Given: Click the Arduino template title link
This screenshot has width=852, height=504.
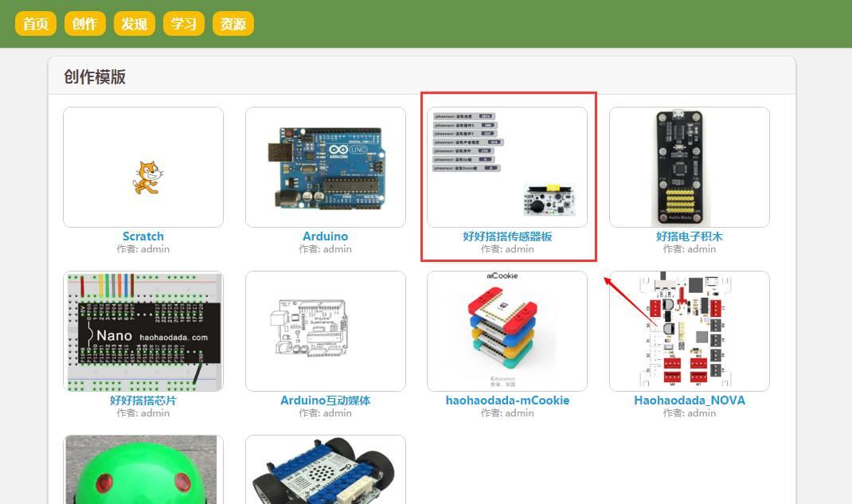Looking at the screenshot, I should (x=326, y=236).
